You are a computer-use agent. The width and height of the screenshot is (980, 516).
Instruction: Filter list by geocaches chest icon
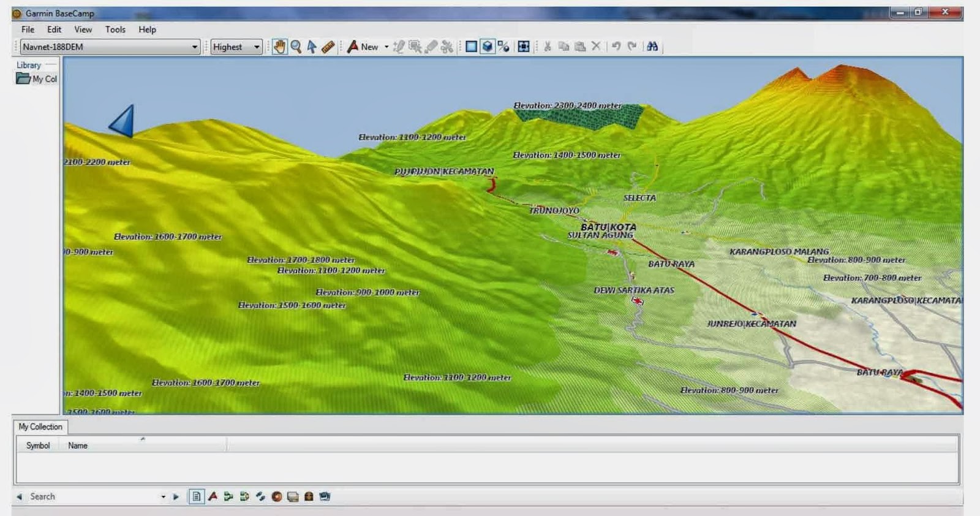click(309, 496)
